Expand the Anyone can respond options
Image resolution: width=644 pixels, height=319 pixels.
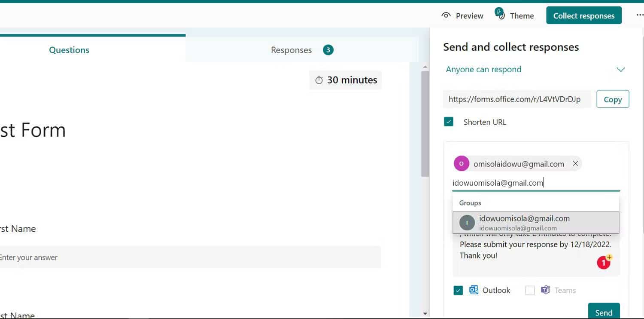click(x=621, y=69)
